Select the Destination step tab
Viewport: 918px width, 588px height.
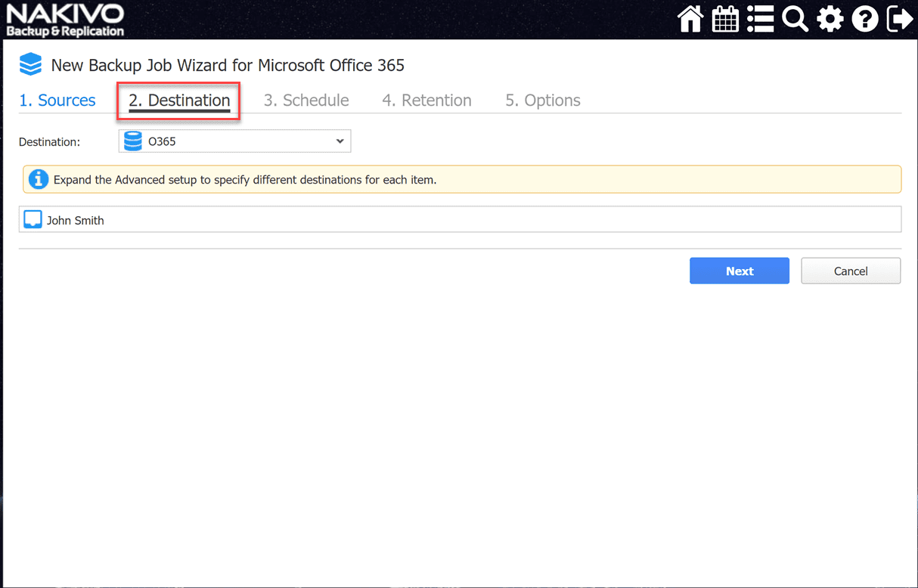(179, 101)
